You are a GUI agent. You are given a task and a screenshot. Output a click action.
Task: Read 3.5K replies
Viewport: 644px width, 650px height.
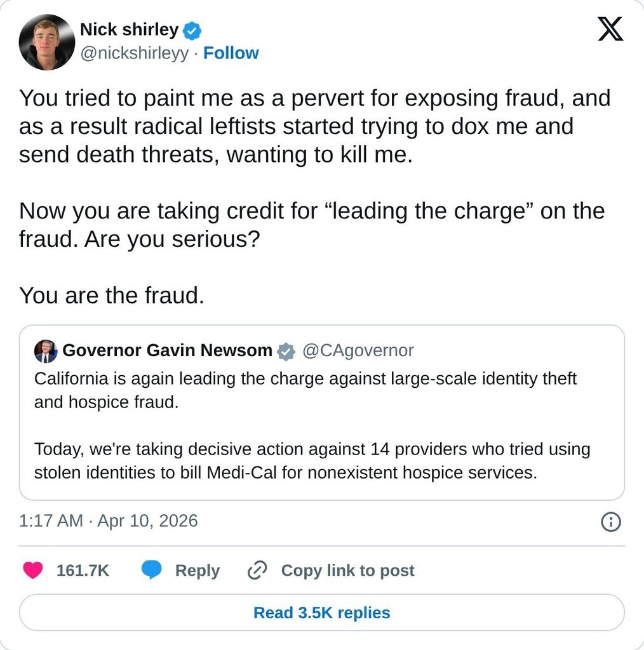(321, 613)
